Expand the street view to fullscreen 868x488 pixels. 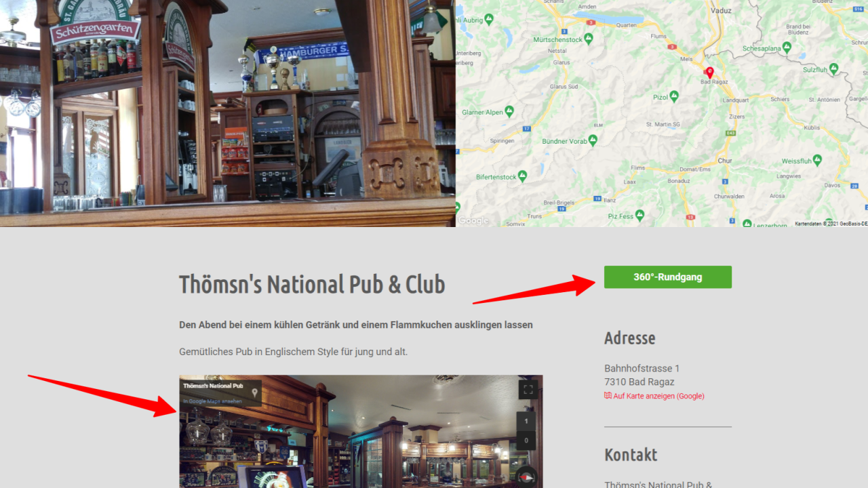528,389
